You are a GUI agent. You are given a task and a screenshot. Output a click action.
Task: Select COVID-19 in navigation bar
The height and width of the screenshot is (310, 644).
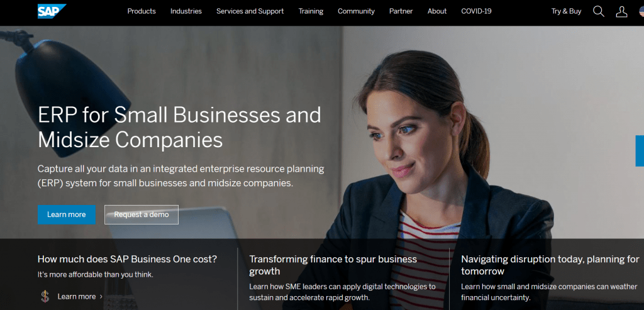(476, 11)
